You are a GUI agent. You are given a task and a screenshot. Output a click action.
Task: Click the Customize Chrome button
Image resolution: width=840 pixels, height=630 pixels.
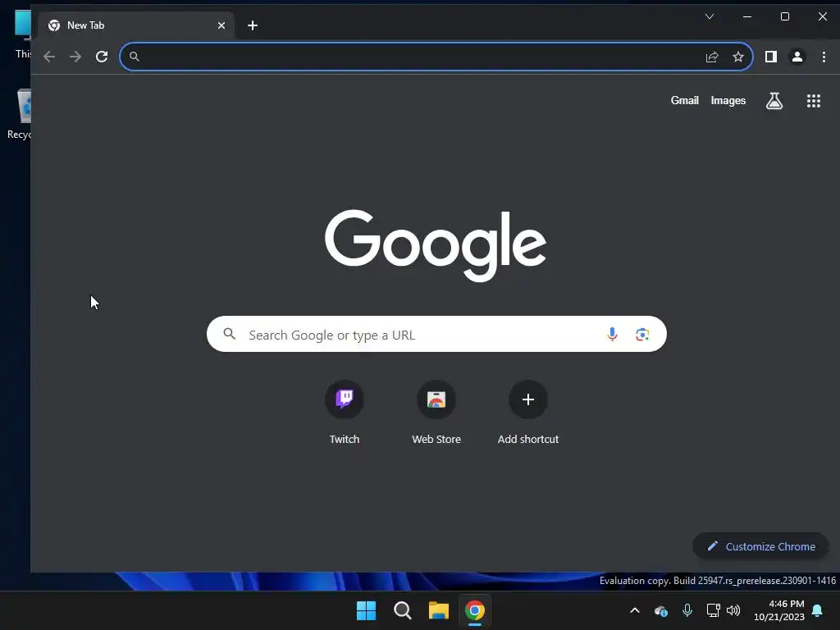point(760,546)
